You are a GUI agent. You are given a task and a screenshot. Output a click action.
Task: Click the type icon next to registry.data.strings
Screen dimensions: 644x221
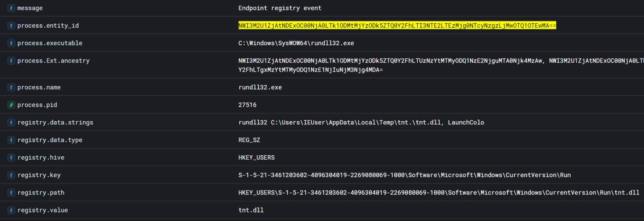tap(11, 123)
